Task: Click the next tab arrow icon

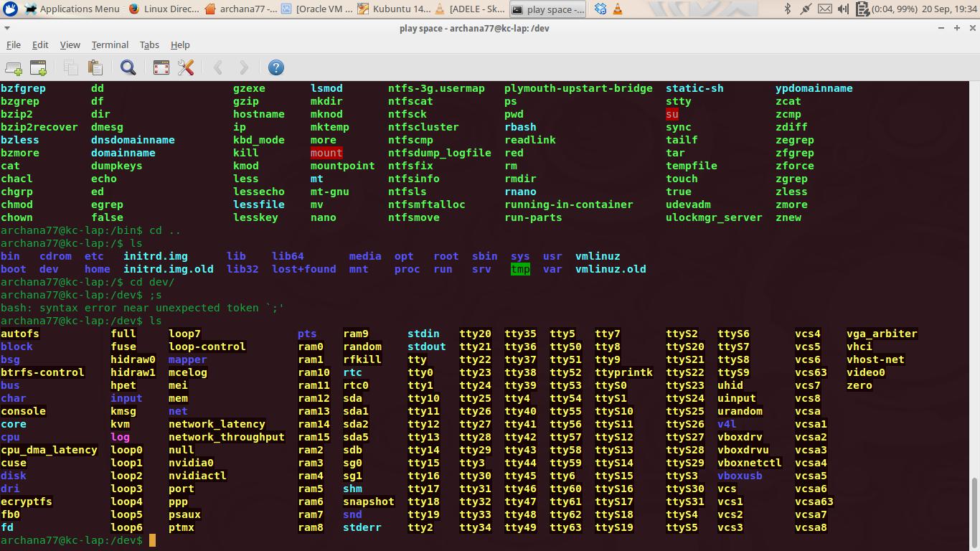Action: click(243, 67)
